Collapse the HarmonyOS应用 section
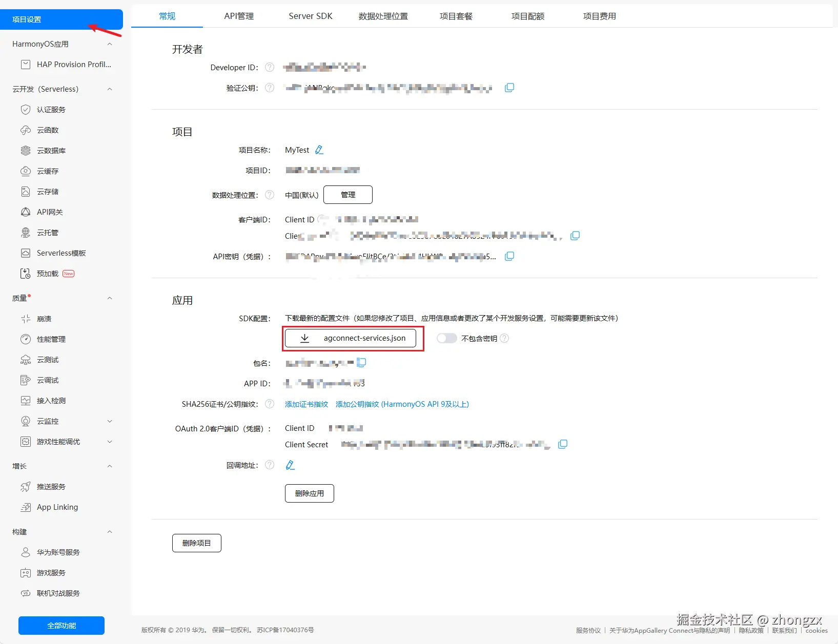Screen dimensions: 838x644 [x=110, y=44]
